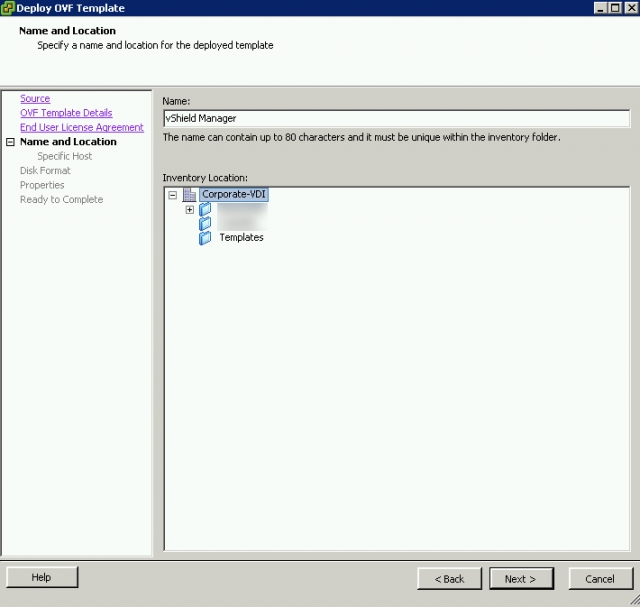Select the Corporate-VDI datacenter icon
The image size is (640, 607).
(190, 195)
